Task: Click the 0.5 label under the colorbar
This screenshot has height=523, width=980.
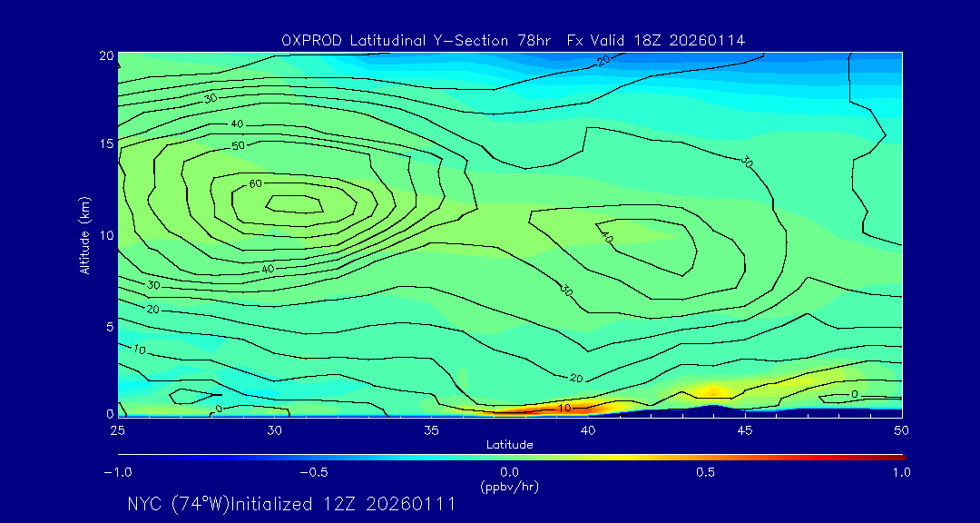Action: (705, 472)
